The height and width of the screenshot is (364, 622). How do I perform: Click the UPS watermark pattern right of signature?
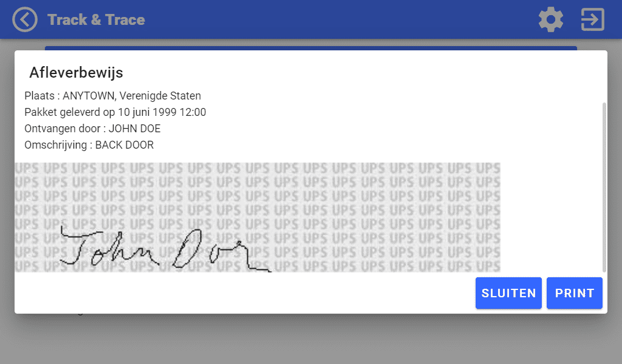tap(384, 217)
